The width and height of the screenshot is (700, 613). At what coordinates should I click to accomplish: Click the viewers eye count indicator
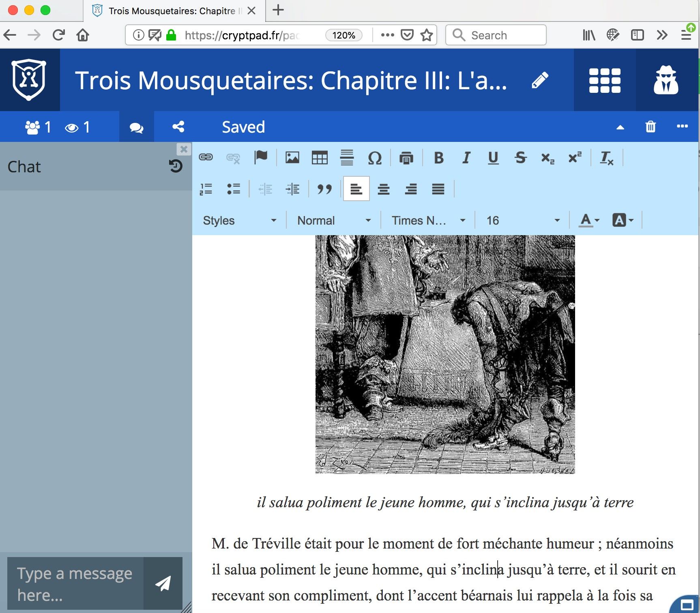77,127
